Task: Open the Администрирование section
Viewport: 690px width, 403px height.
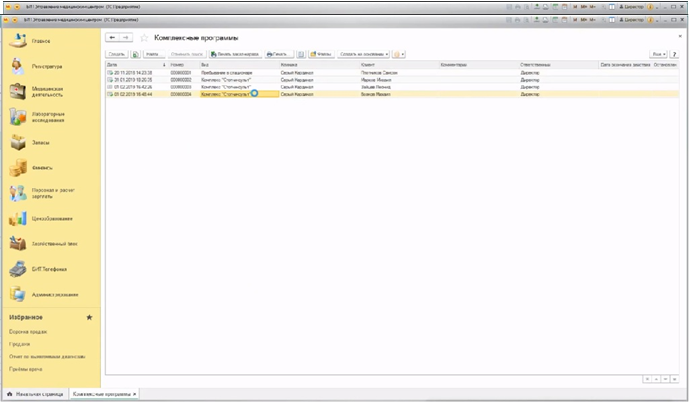Action: coord(44,294)
